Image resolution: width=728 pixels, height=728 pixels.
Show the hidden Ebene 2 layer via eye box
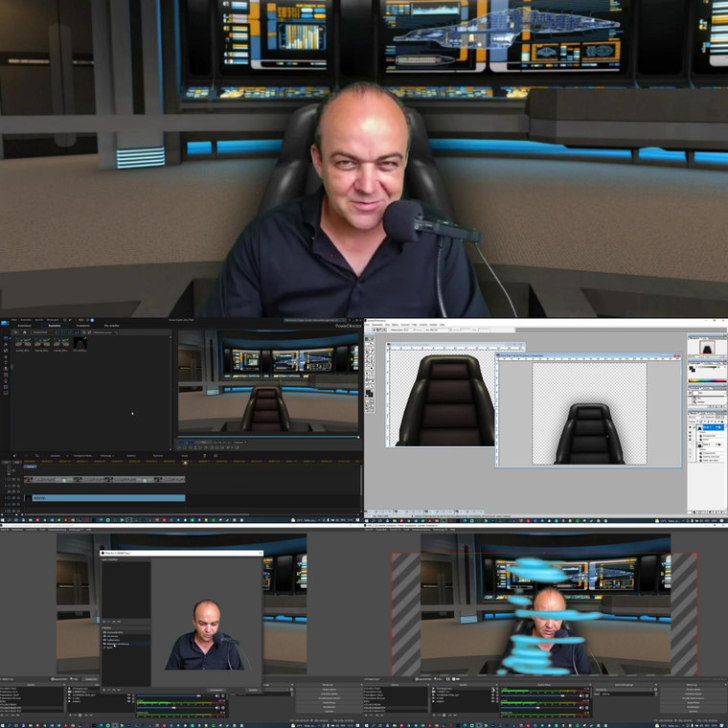[690, 444]
